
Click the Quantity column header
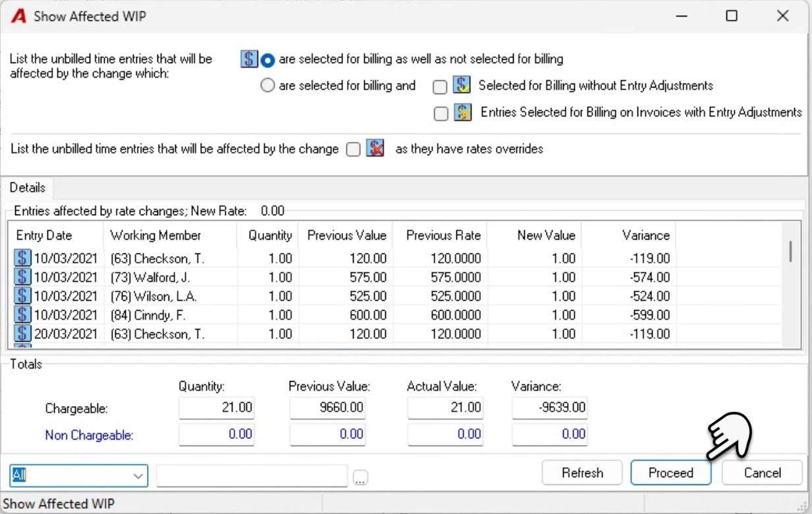click(x=267, y=236)
